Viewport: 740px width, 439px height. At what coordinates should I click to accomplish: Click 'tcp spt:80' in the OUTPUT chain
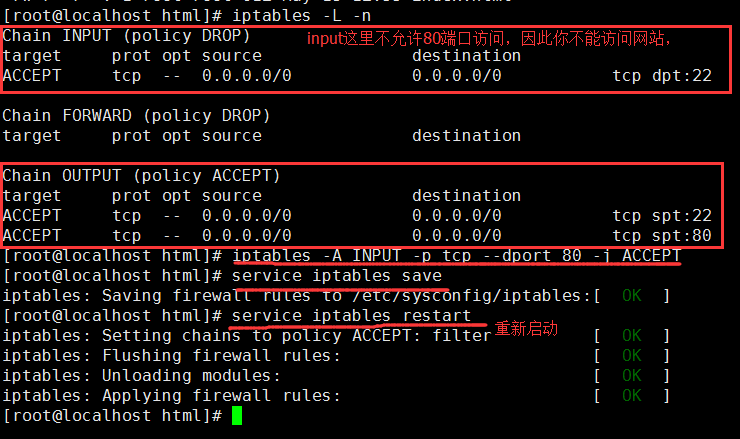662,236
